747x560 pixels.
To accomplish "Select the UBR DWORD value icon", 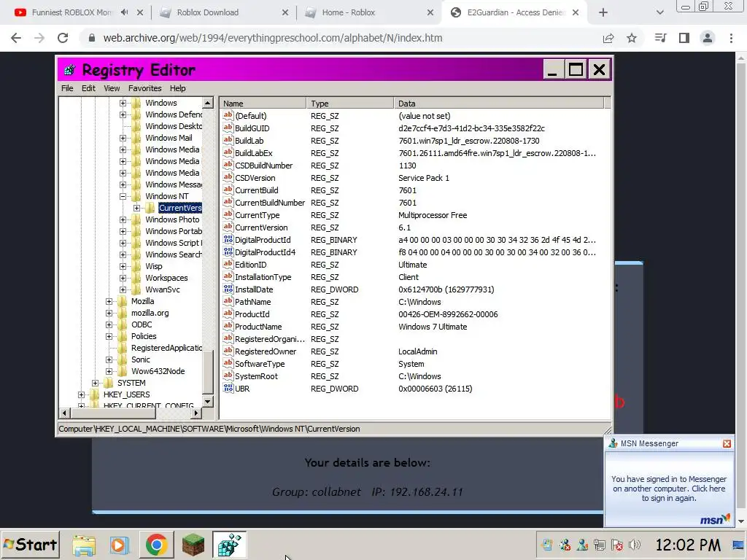I will [228, 388].
